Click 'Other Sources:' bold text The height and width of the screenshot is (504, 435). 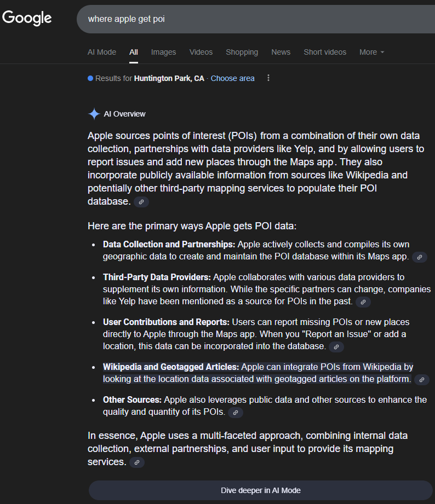click(132, 399)
